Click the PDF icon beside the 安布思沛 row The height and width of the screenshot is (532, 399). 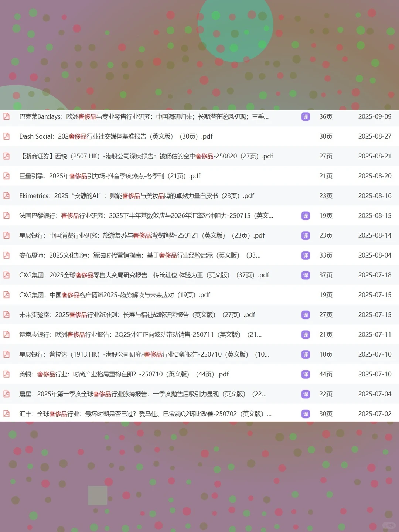coord(7,255)
